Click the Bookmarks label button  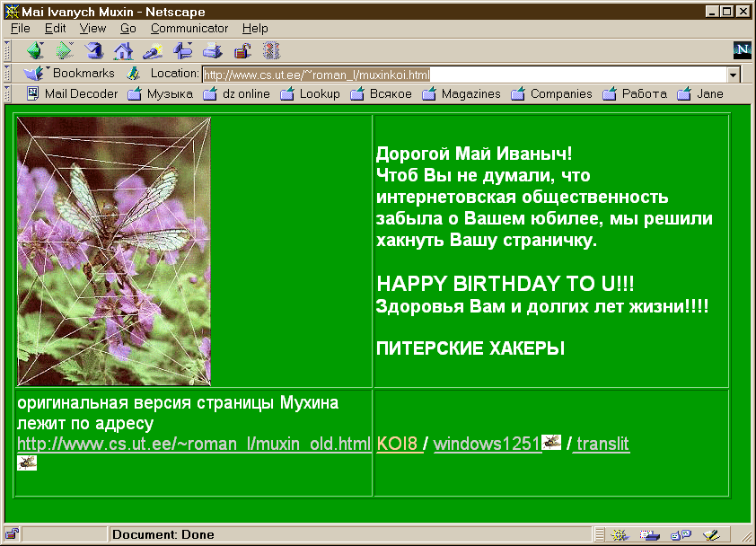(84, 73)
